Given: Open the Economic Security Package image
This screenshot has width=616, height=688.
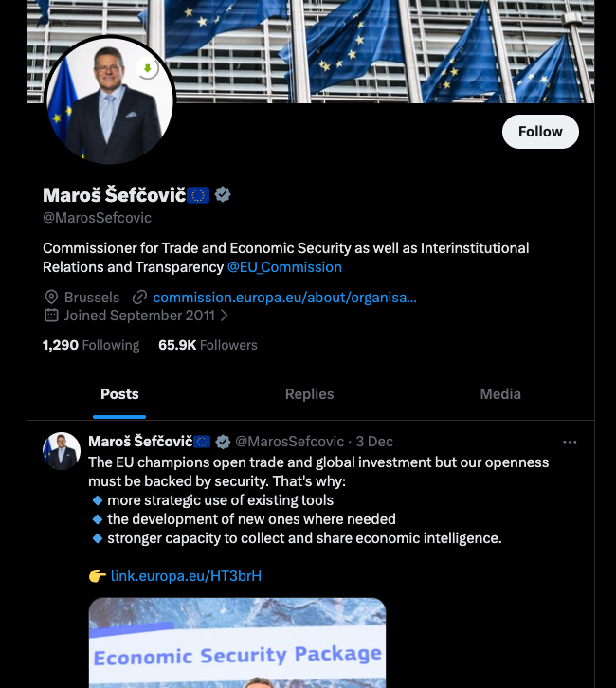Looking at the screenshot, I should (x=237, y=644).
